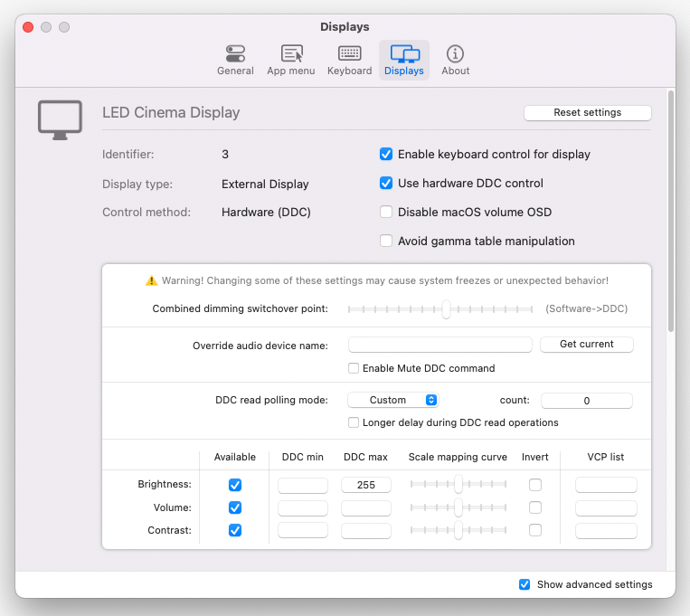
Task: Click the Override audio device name field
Action: pos(440,345)
